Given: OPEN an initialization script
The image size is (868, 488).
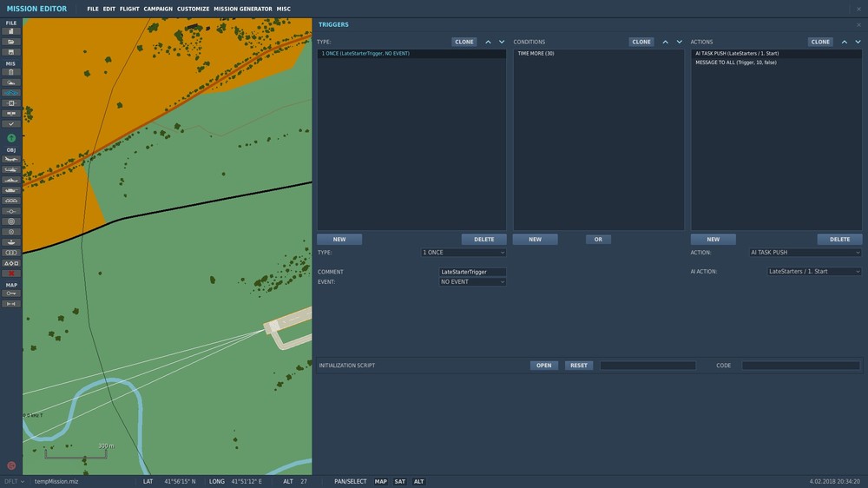Looking at the screenshot, I should (x=543, y=366).
